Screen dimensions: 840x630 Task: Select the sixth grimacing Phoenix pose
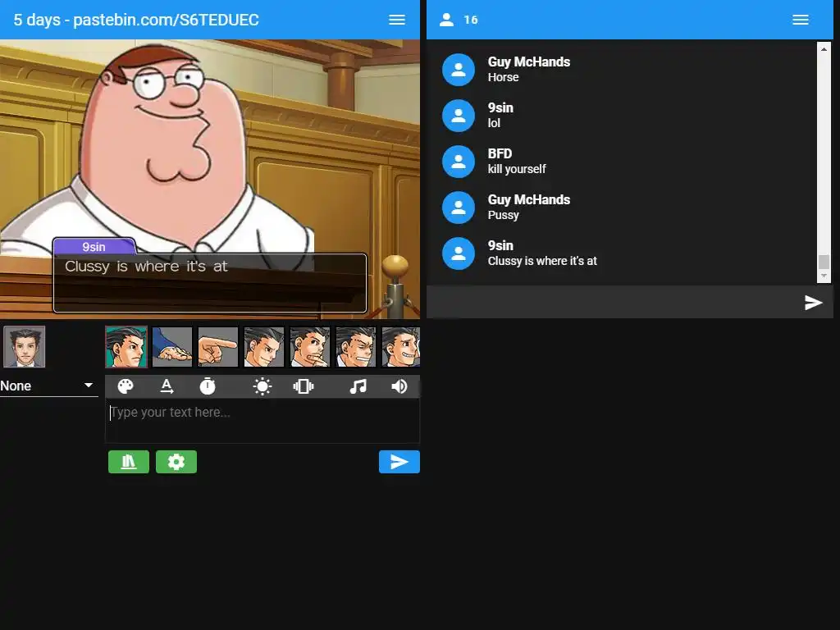[x=356, y=347]
